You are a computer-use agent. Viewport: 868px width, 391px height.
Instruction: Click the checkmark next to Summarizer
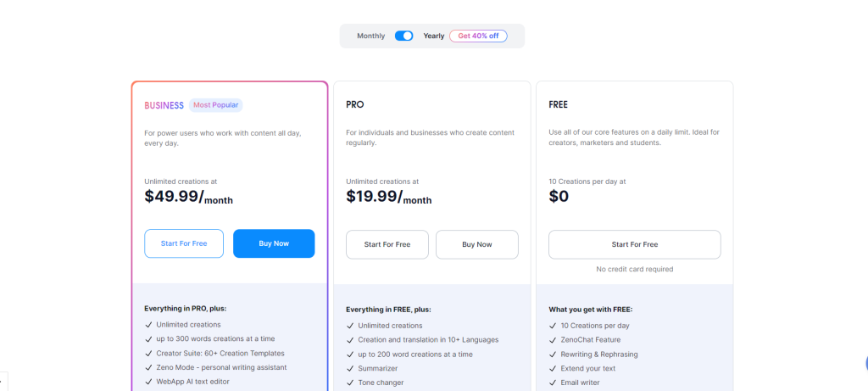coord(350,368)
